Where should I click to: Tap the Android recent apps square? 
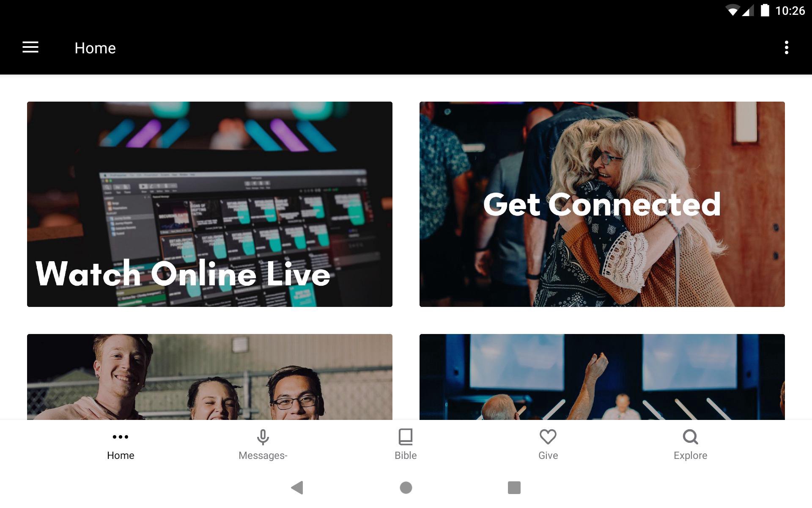[514, 488]
